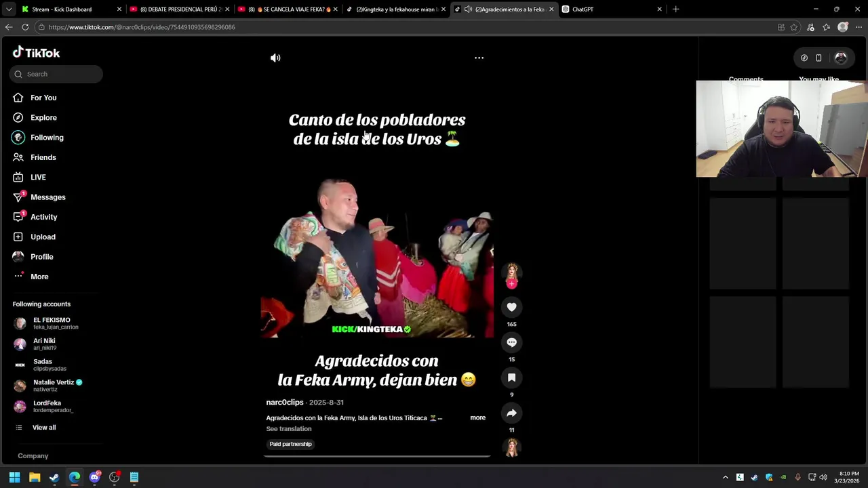Open Edge profile avatar
This screenshot has height=488, width=868.
(x=843, y=27)
